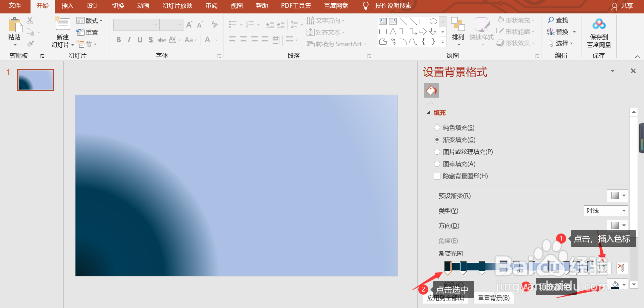The width and height of the screenshot is (644, 308).
Task: Click the Cut scissors icon
Action: 30,21
